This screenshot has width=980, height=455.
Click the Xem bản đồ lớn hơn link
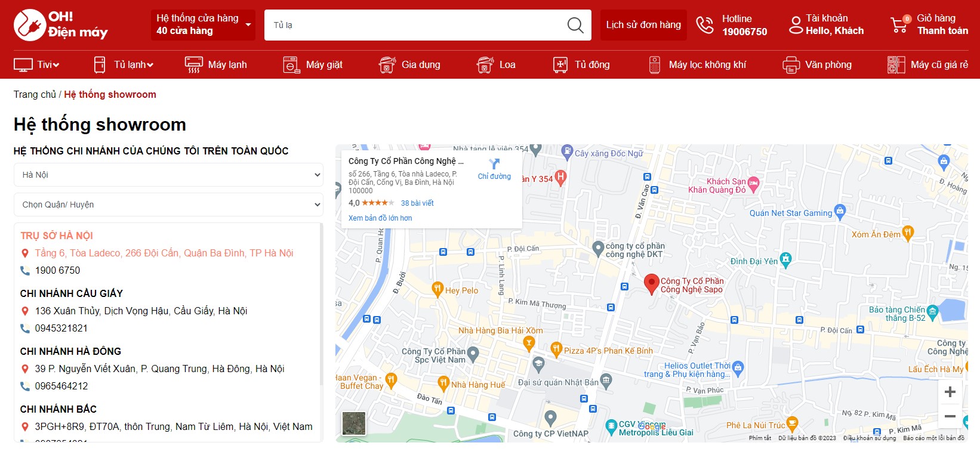(380, 218)
